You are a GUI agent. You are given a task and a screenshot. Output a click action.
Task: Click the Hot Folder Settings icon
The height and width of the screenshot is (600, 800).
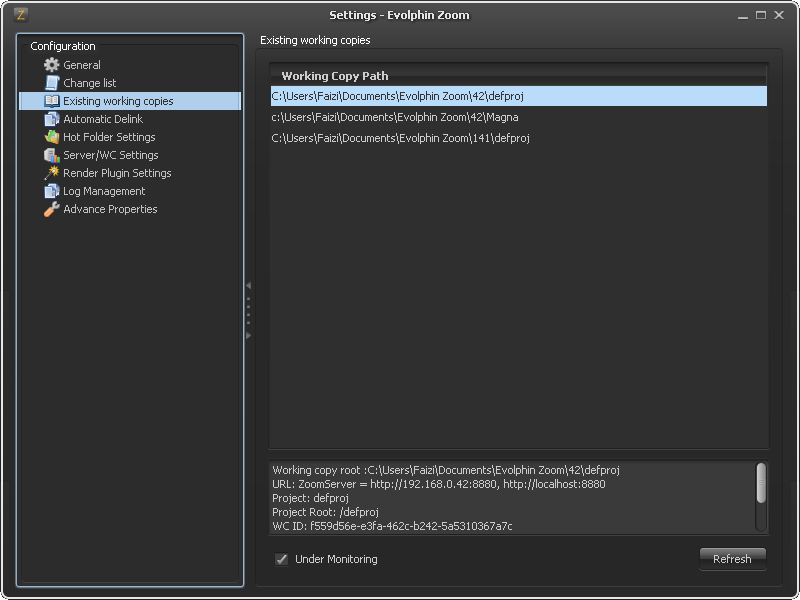52,137
